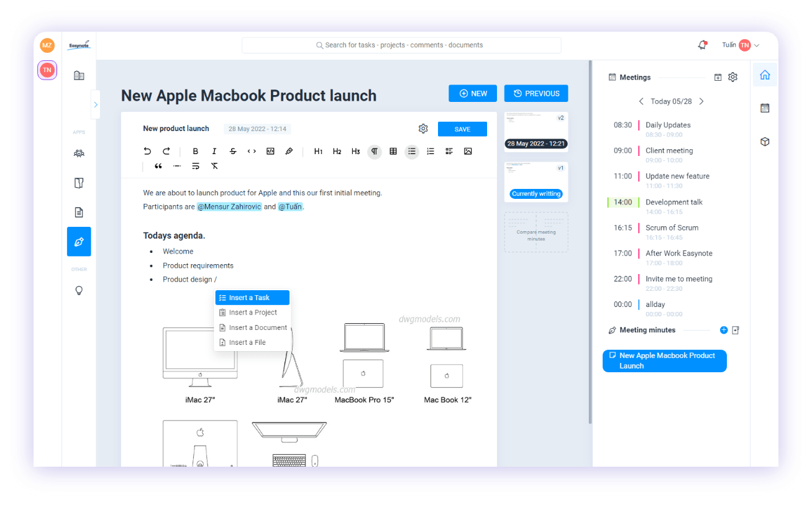Select the MZ avatar
This screenshot has width=812, height=522.
pos(47,45)
